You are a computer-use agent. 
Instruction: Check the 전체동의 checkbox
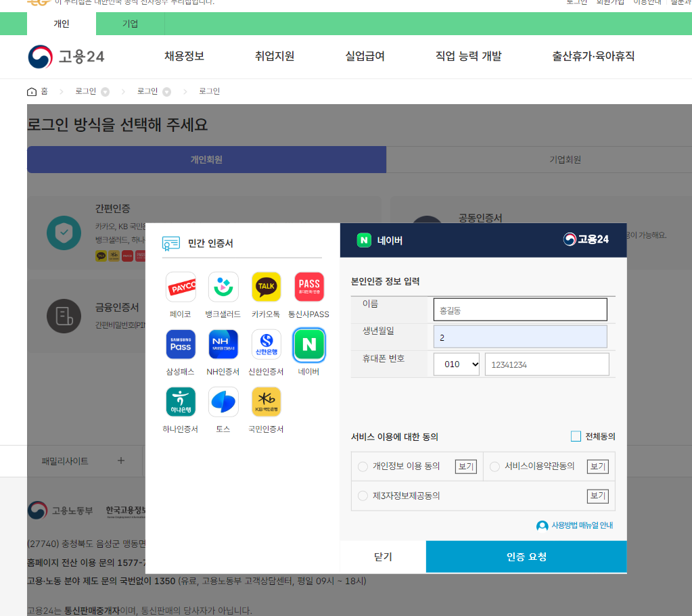[x=576, y=436]
